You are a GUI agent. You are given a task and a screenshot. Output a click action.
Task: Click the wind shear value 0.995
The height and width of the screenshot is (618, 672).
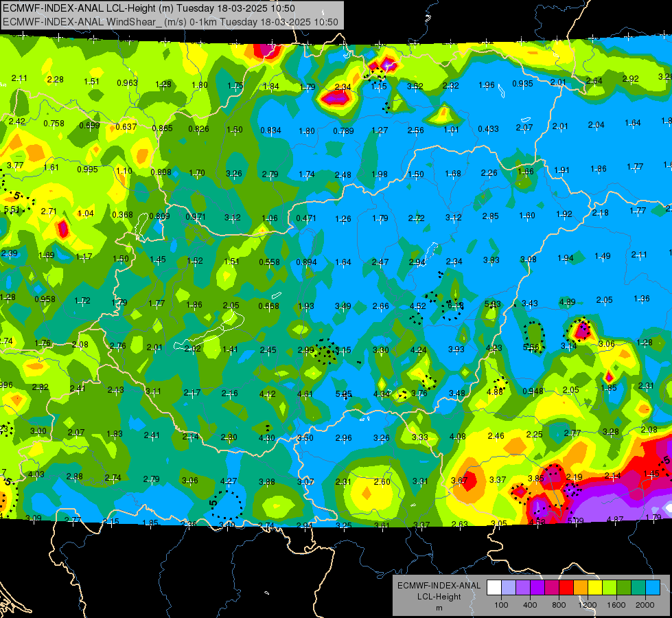point(87,170)
